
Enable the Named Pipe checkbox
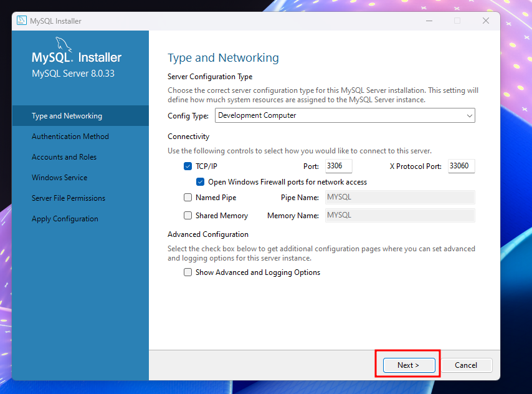click(x=188, y=198)
